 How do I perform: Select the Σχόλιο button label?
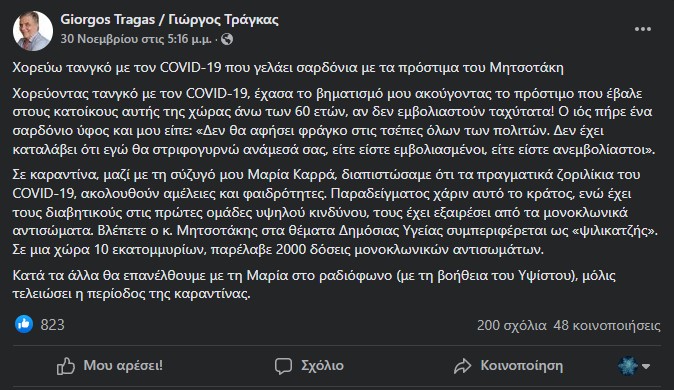pyautogui.click(x=322, y=365)
